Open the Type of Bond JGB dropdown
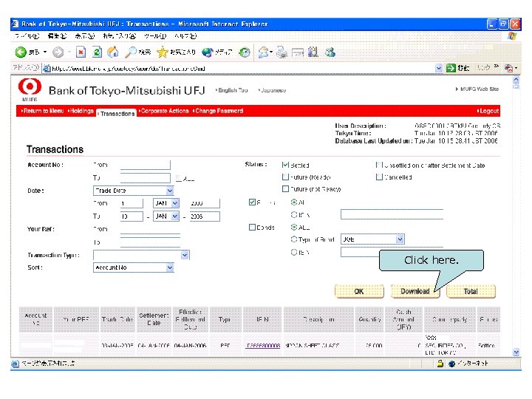 (x=400, y=239)
